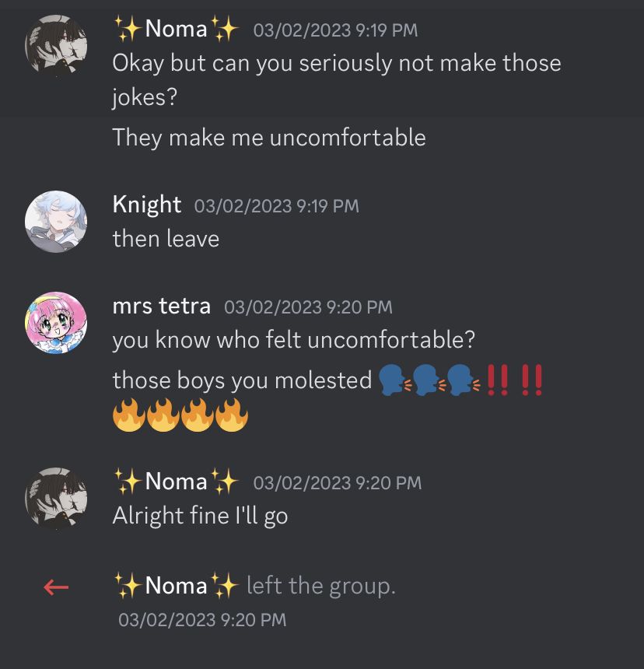Click Knight's 9:19 PM timestamp
644x669 pixels.
276,206
